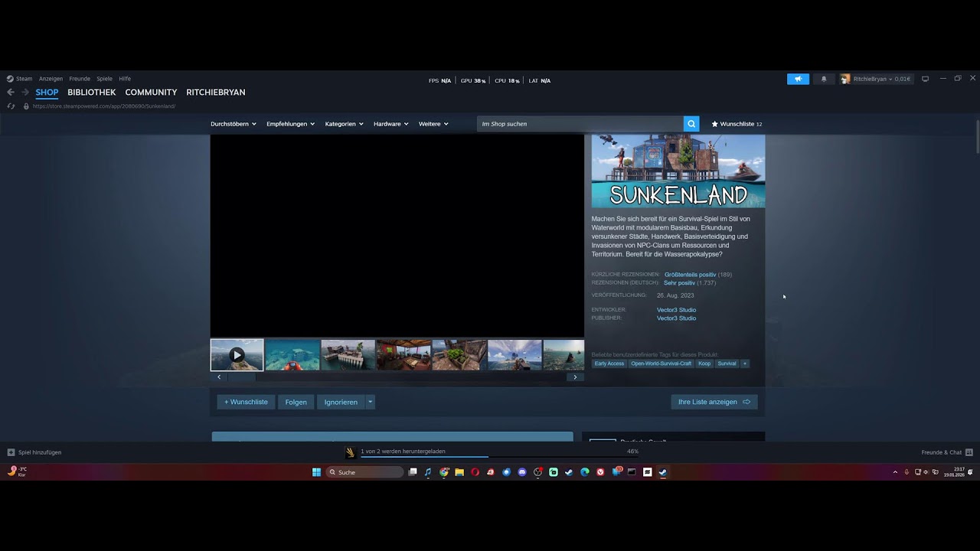Launch Opera browser from the taskbar
Image resolution: width=980 pixels, height=551 pixels.
pyautogui.click(x=475, y=472)
